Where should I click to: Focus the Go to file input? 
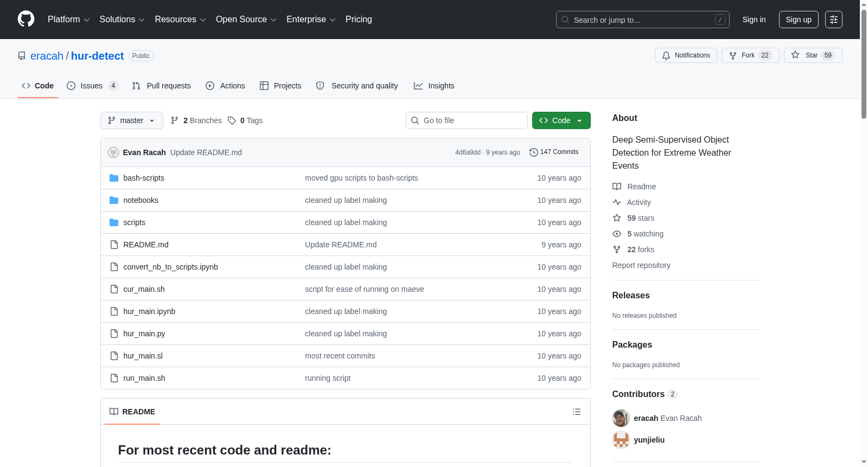pyautogui.click(x=467, y=120)
